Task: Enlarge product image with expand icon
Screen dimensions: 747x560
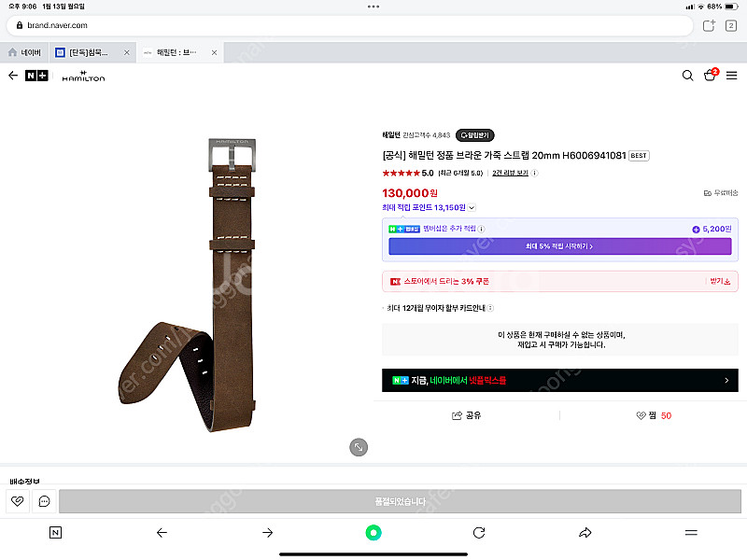Action: click(x=359, y=447)
